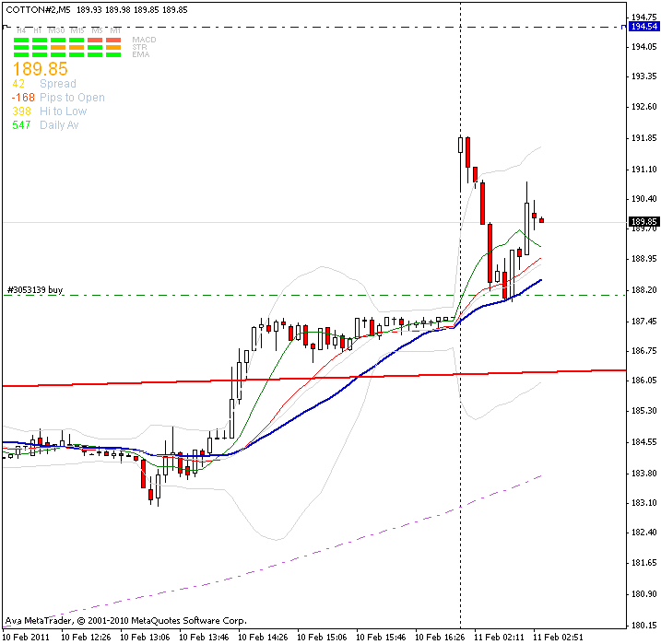The height and width of the screenshot is (644, 661).
Task: Select the thick red horizontal moving average line
Action: click(277, 378)
